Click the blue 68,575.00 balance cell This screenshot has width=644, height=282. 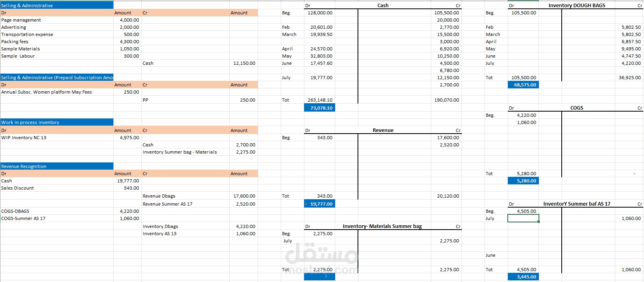pos(523,85)
